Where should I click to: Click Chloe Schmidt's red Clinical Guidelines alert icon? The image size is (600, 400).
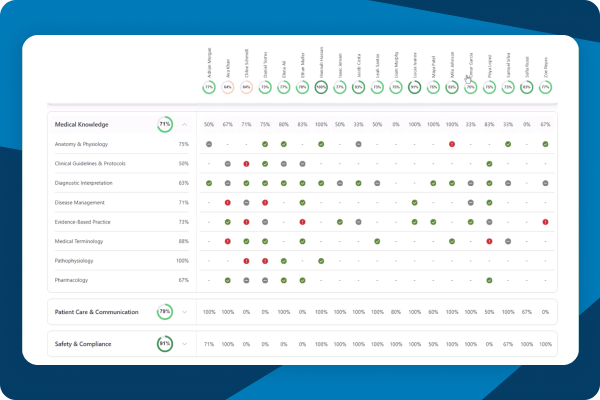246,164
